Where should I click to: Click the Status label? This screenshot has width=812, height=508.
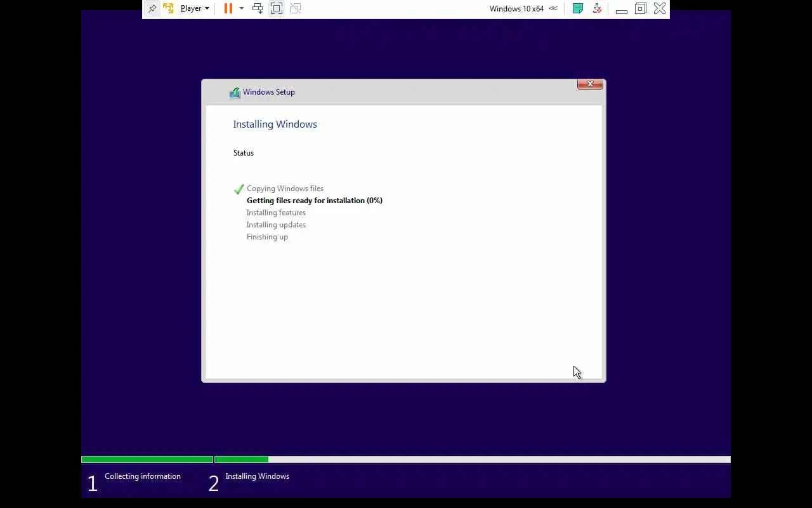244,153
